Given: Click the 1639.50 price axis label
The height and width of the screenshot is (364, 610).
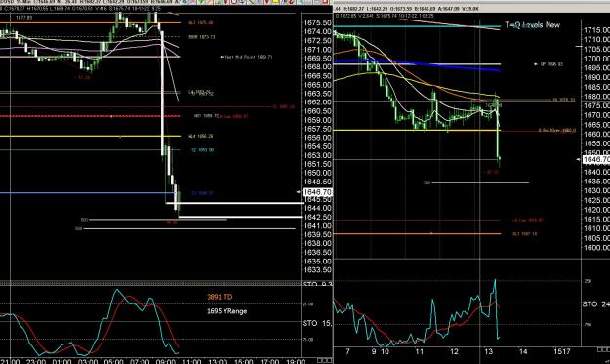Looking at the screenshot, I should tap(317, 234).
